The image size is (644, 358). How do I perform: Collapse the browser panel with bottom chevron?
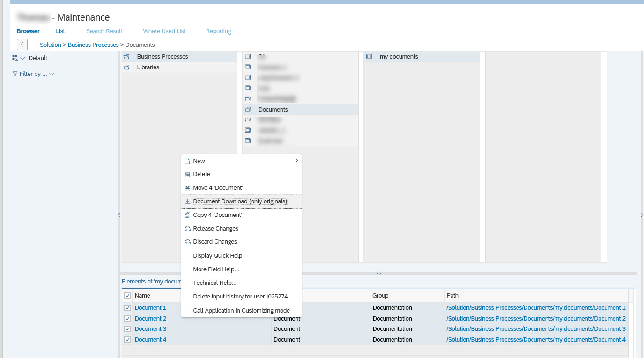(x=378, y=274)
